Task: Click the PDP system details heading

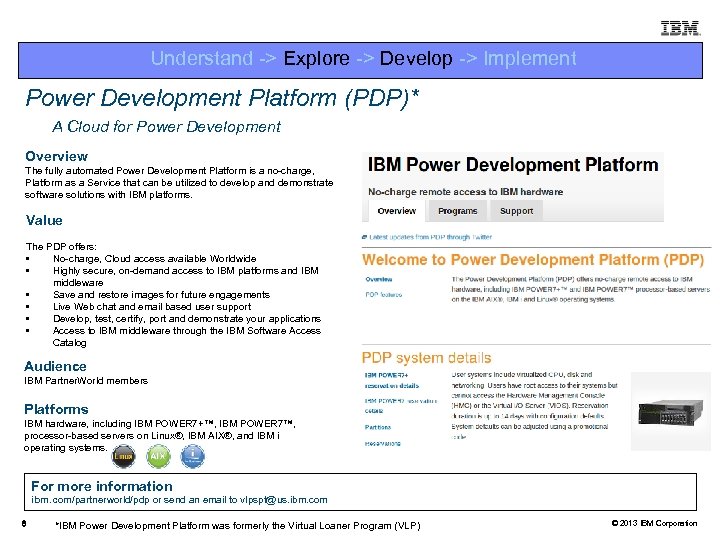Action: (x=426, y=358)
